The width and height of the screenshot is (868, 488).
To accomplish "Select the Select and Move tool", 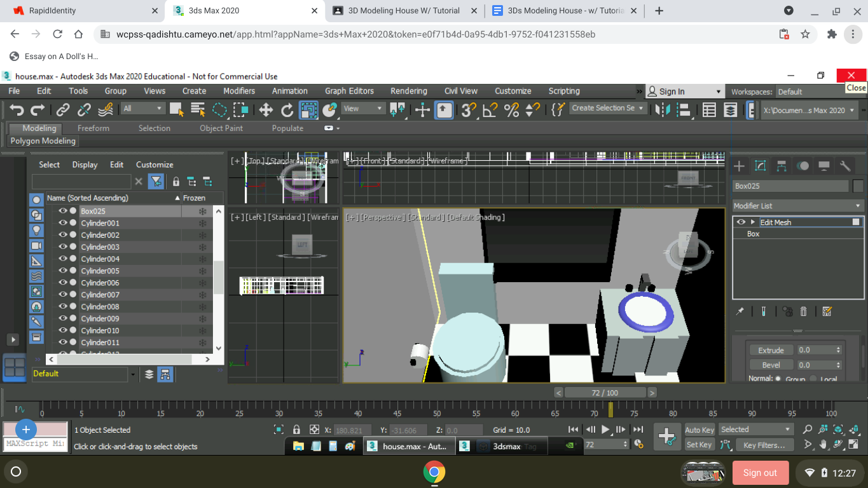I will [266, 110].
